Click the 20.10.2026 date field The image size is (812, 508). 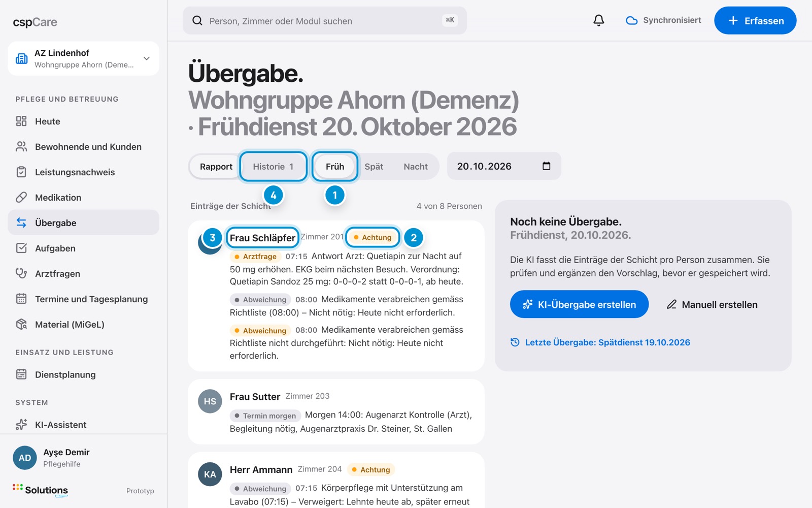pos(504,166)
